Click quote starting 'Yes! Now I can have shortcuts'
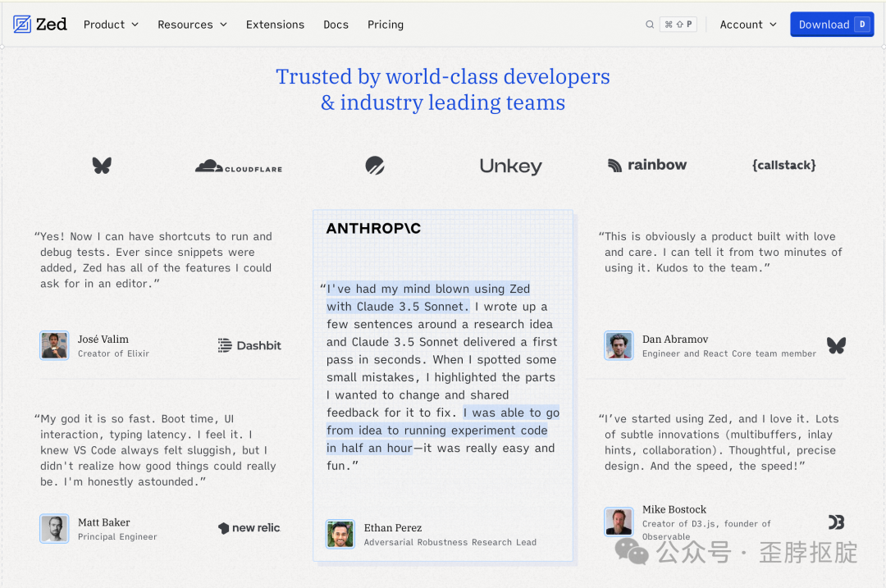 (153, 260)
